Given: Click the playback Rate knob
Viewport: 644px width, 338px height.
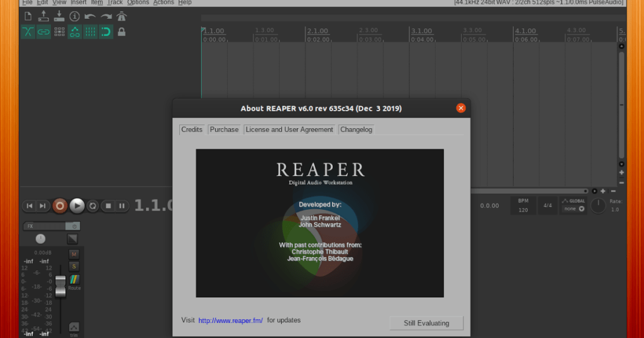Looking at the screenshot, I should 598,206.
